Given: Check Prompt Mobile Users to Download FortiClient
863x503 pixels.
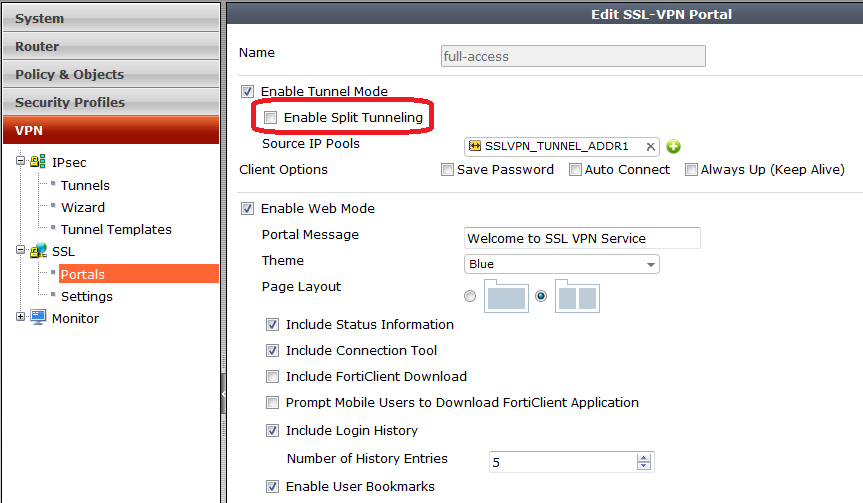Looking at the screenshot, I should [x=272, y=402].
